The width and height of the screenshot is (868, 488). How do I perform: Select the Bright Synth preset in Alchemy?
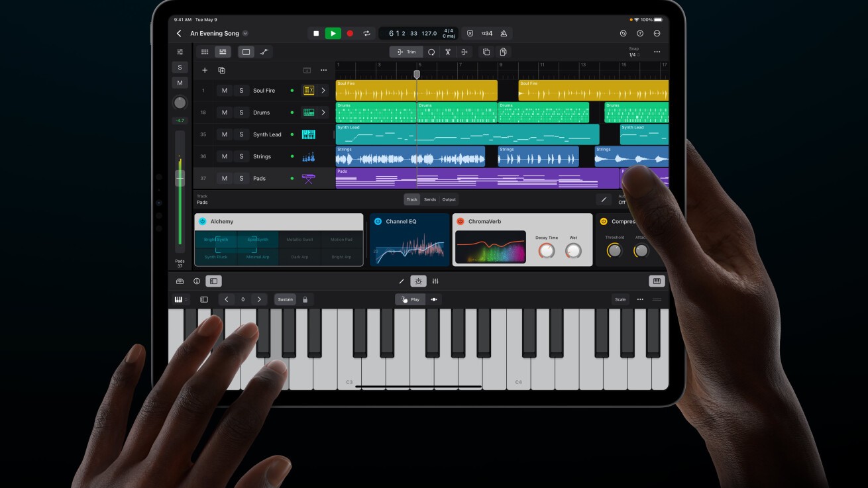[x=215, y=239]
